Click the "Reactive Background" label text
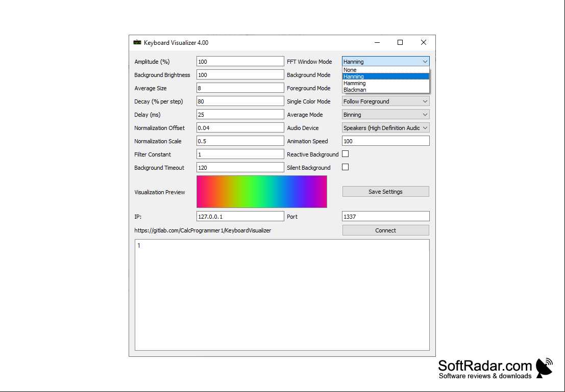The height and width of the screenshot is (392, 565). (x=312, y=154)
